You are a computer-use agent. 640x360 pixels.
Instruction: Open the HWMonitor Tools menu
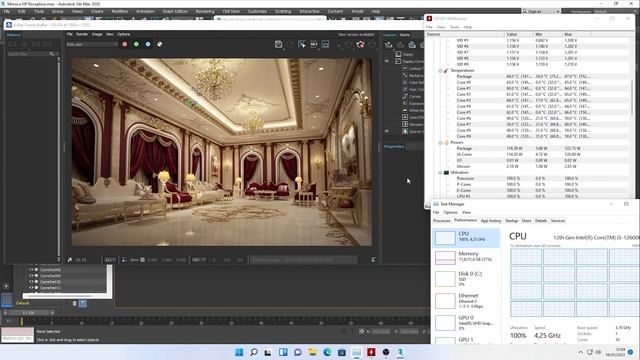[454, 27]
